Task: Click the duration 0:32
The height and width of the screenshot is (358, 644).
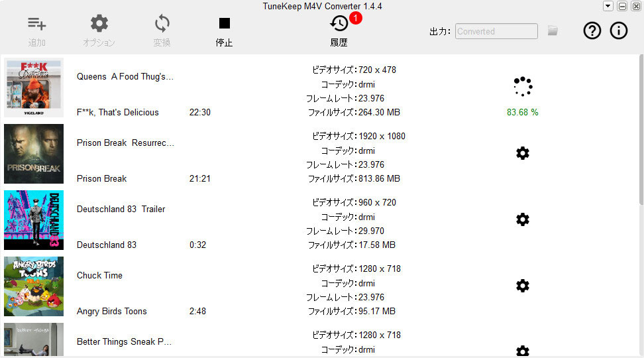Action: 197,245
